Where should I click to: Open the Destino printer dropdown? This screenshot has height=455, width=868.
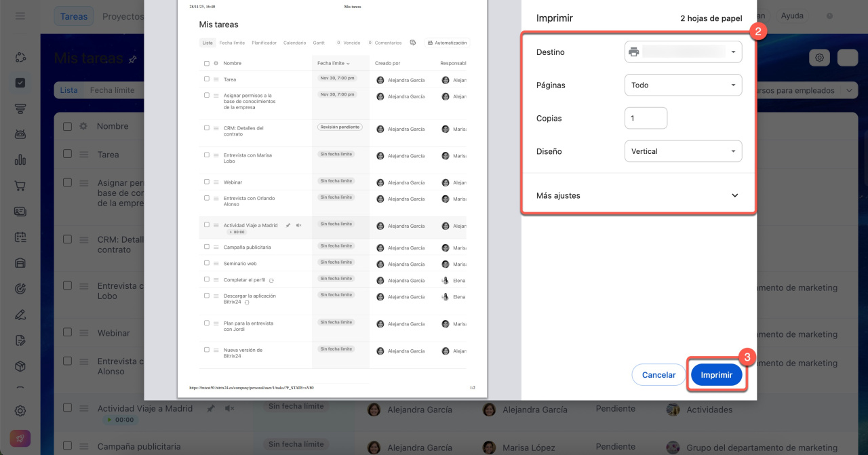pos(683,52)
